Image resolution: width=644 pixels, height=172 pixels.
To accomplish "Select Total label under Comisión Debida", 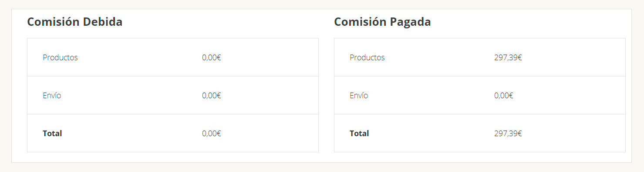I will 52,133.
